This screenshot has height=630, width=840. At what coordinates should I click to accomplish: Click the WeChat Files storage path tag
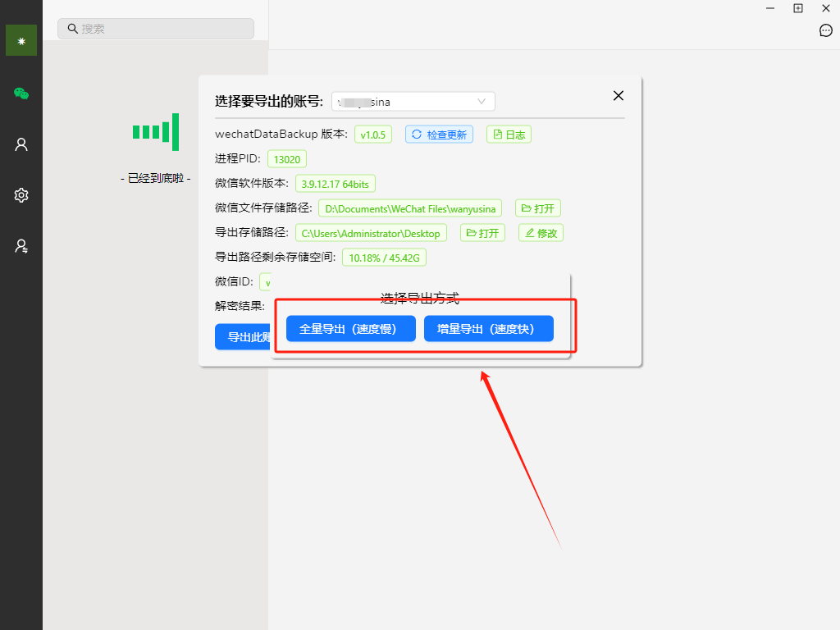tap(410, 208)
